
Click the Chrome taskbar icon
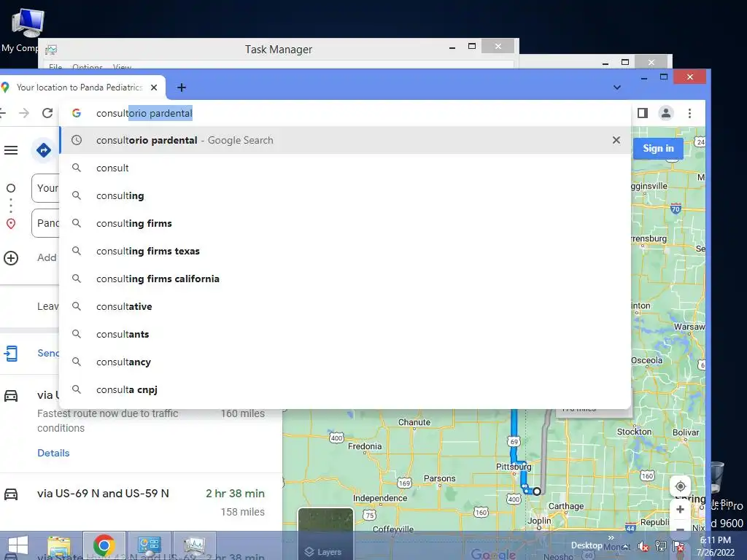point(104,545)
